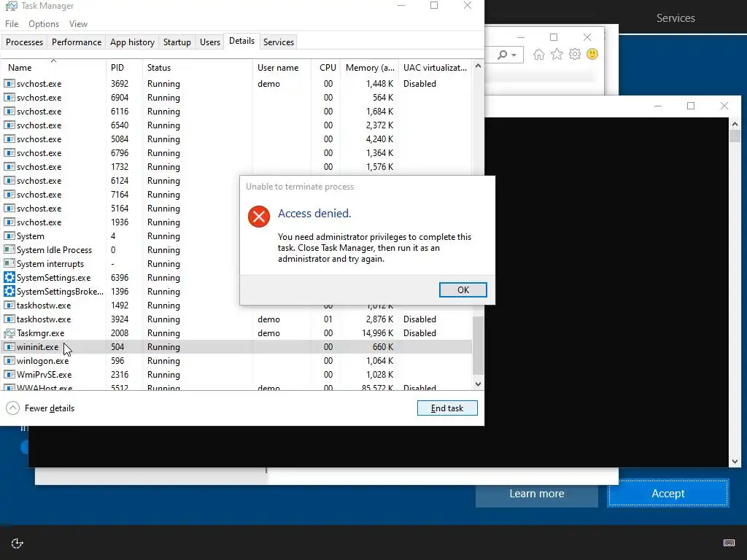
Task: Click the Learn more button
Action: coord(536,494)
